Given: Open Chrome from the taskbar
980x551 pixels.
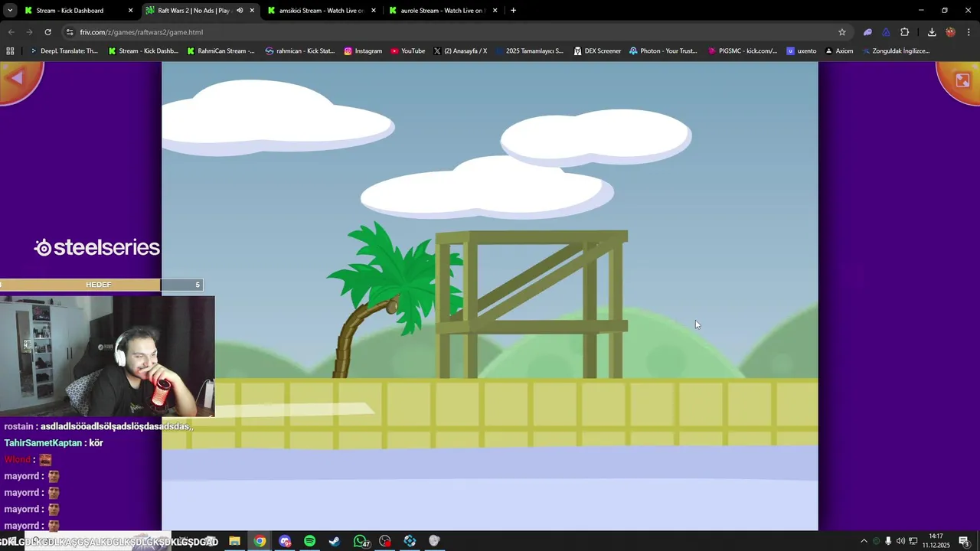Looking at the screenshot, I should point(260,541).
